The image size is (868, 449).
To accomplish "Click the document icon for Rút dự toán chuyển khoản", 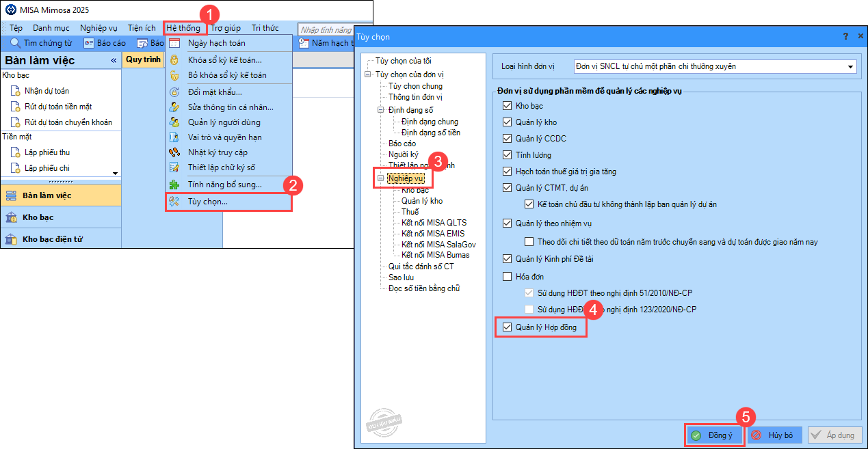I will [x=15, y=122].
